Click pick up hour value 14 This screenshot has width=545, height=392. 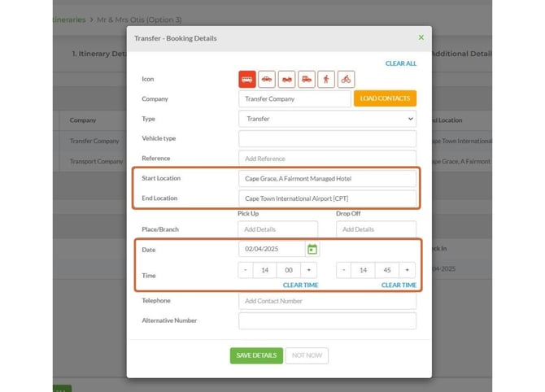click(265, 270)
